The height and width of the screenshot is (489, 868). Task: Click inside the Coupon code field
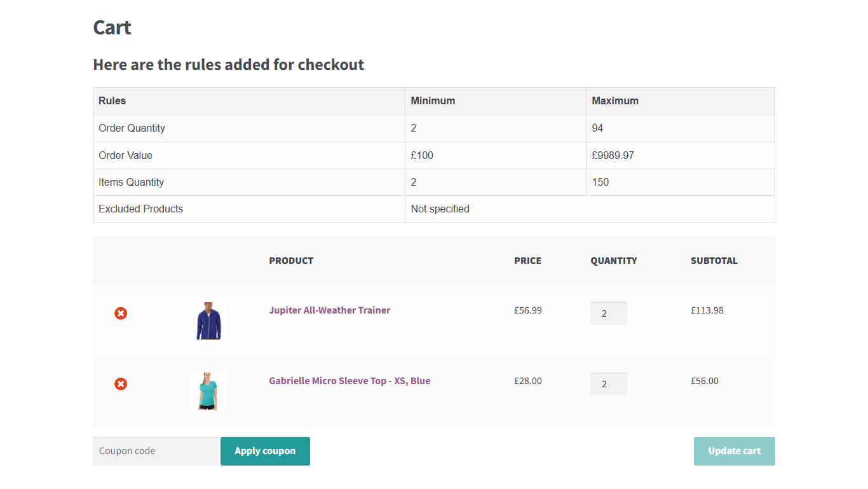coord(155,451)
